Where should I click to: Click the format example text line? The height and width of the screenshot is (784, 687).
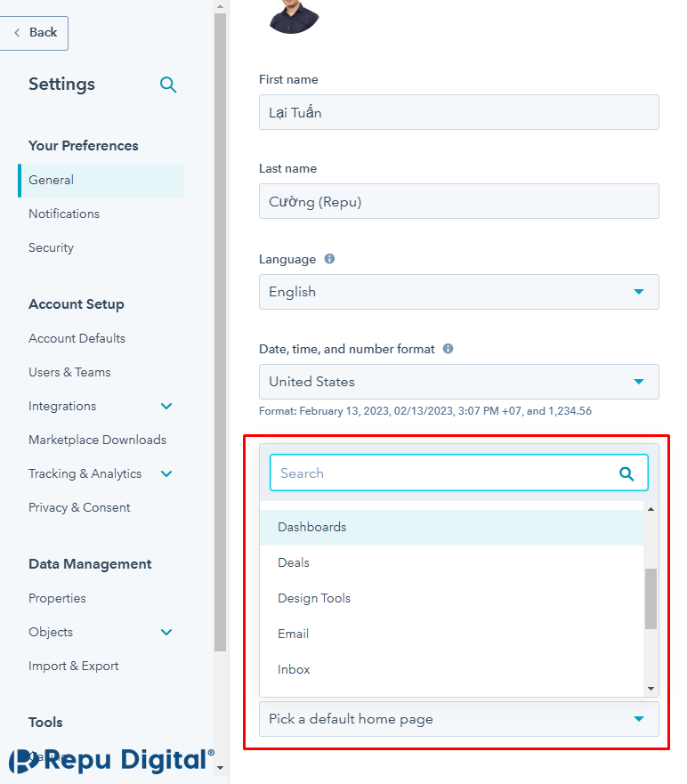click(x=425, y=411)
